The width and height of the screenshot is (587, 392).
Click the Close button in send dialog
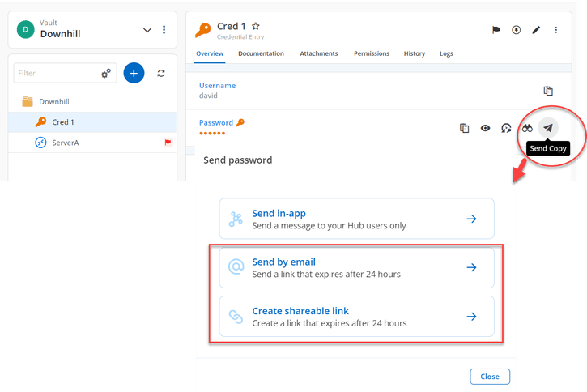coord(489,377)
